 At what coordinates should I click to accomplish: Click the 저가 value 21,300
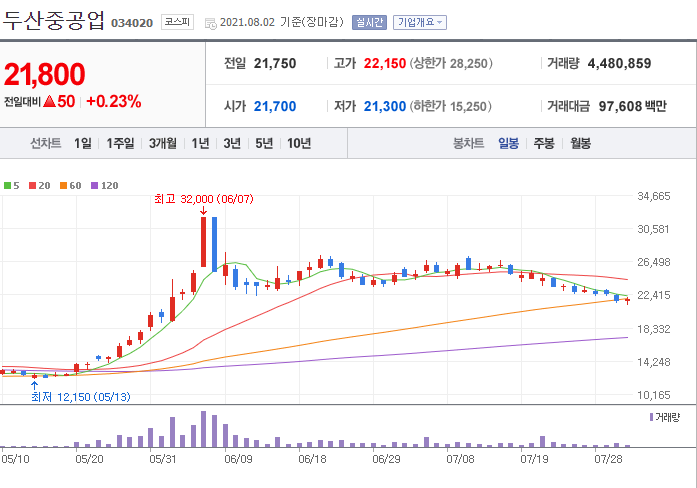(385, 106)
